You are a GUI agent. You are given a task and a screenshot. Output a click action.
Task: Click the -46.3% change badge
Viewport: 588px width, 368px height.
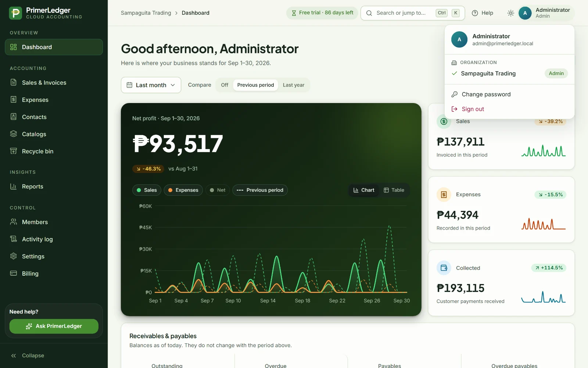(x=148, y=169)
